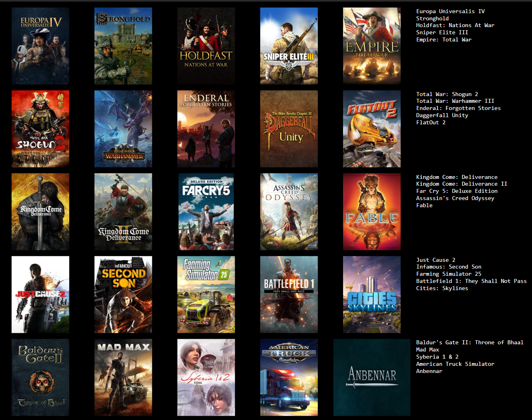Click the Battlefield 1 cover art
This screenshot has width=532, height=420.
(x=289, y=294)
